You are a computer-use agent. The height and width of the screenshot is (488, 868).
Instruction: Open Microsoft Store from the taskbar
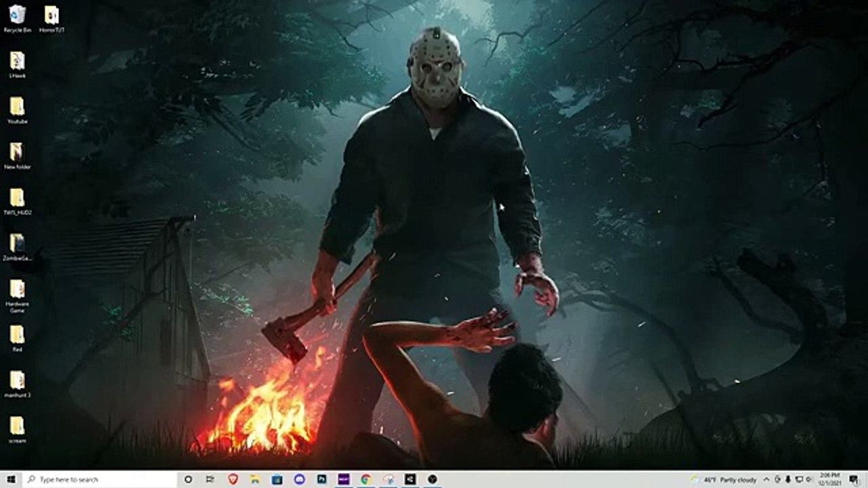277,479
